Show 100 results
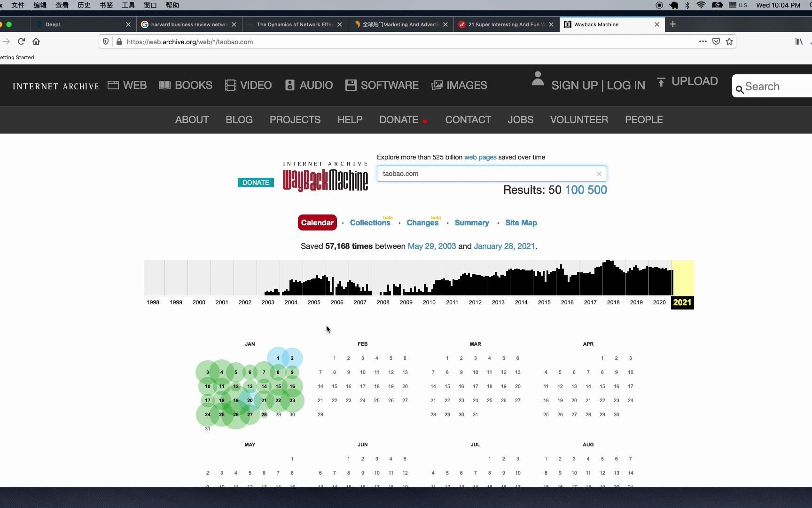Screen dimensions: 812x508 pos(574,190)
